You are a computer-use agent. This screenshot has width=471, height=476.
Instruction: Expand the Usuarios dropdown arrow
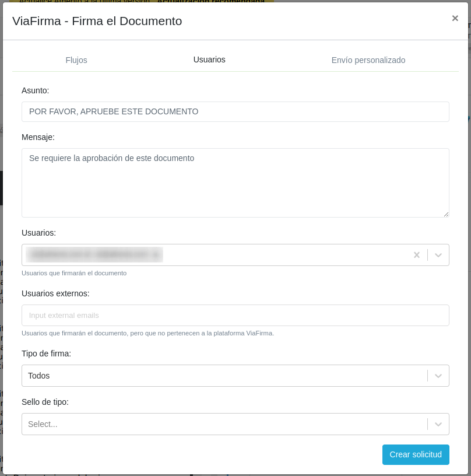tap(438, 255)
